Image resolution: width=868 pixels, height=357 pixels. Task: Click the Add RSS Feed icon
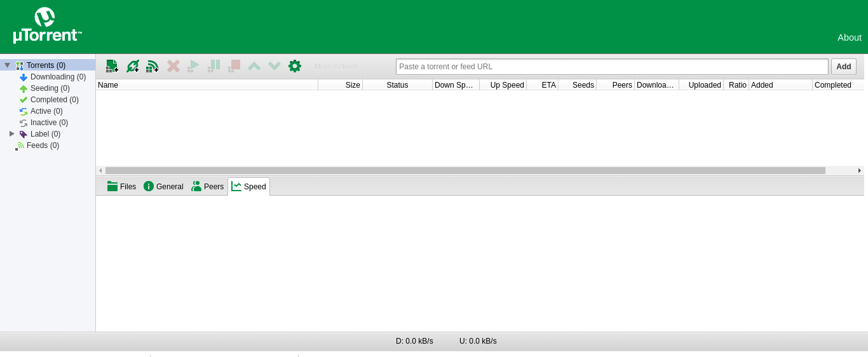click(x=153, y=66)
